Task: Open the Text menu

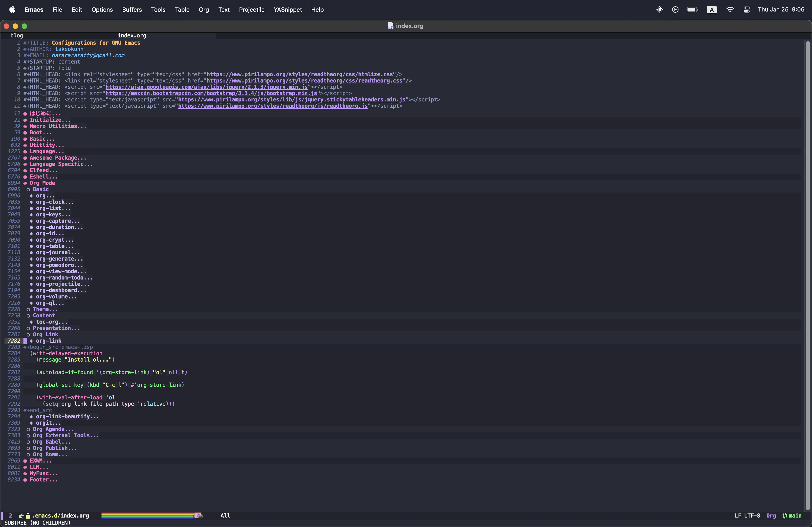Action: click(x=224, y=9)
